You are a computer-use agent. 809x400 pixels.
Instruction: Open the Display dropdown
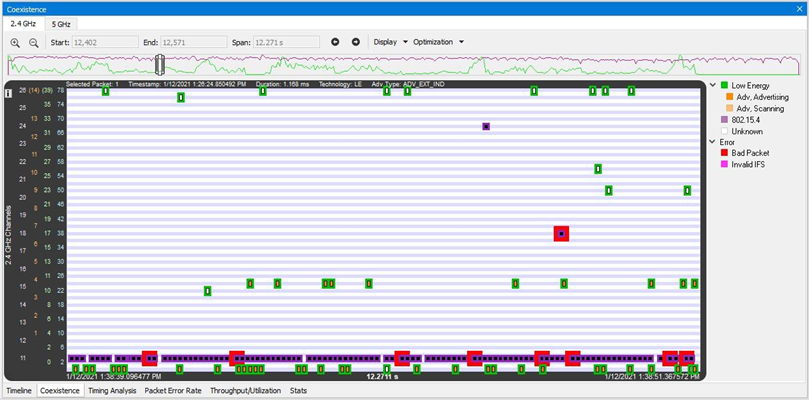pos(391,42)
